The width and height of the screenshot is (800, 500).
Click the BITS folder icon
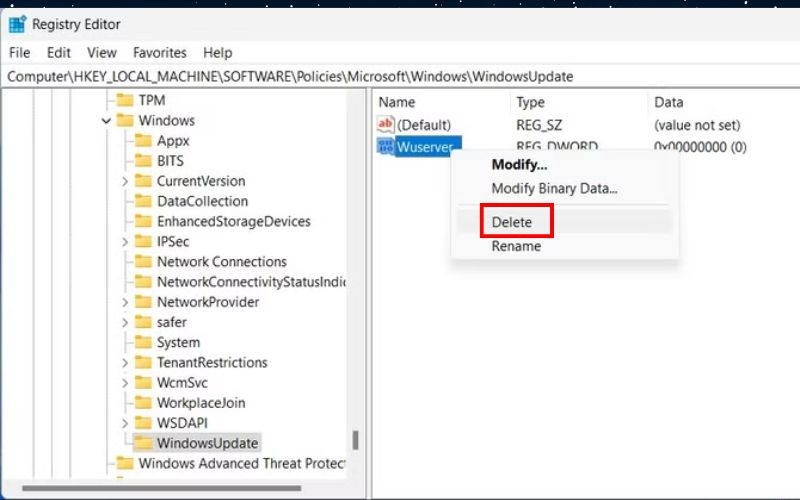coord(143,161)
